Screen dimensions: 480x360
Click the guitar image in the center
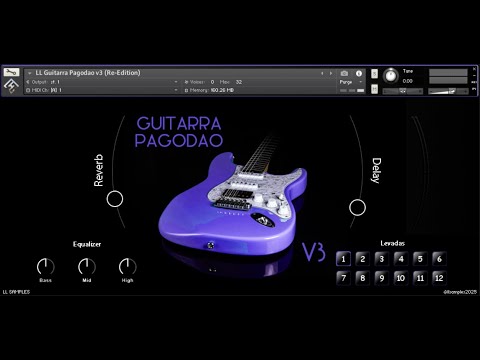coord(233,203)
